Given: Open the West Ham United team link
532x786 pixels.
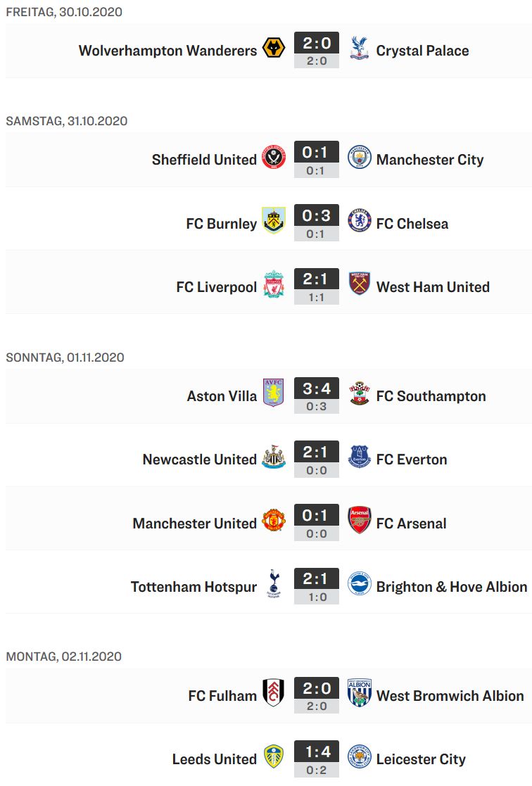Looking at the screenshot, I should 433,286.
